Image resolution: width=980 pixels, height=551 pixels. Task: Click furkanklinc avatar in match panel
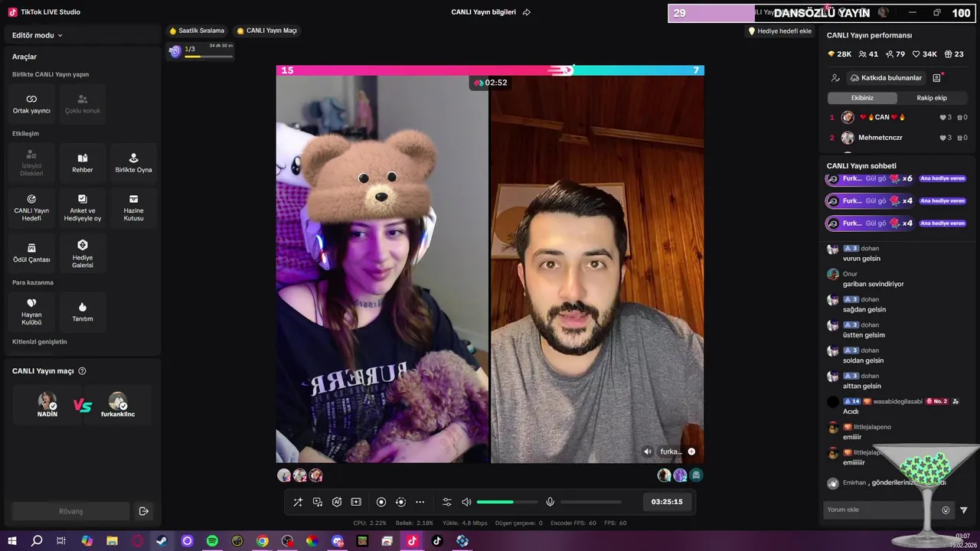(x=117, y=402)
